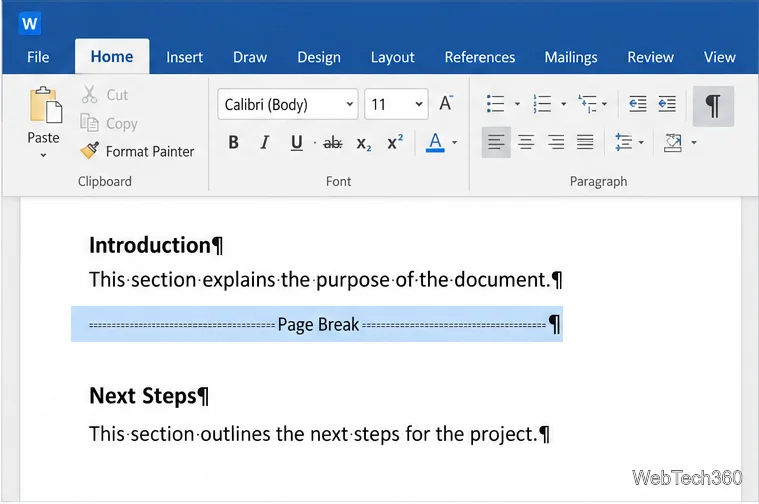
Task: Click the Decrease Indent icon
Action: (x=638, y=104)
